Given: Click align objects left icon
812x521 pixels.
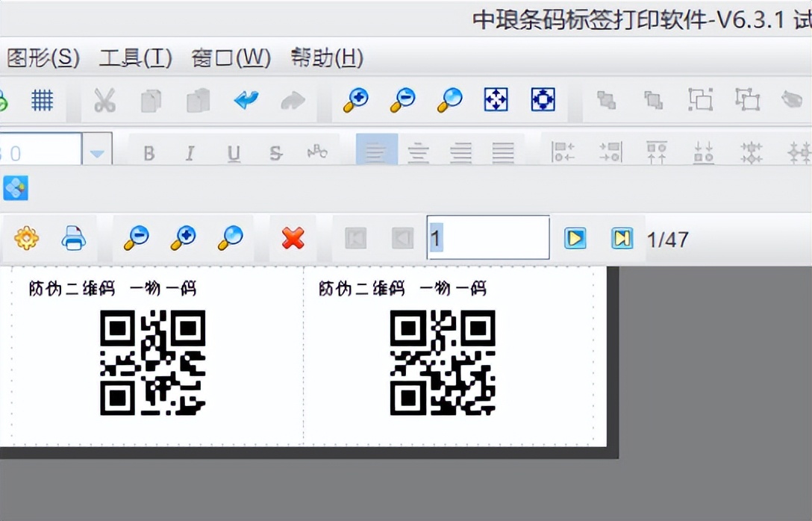Looking at the screenshot, I should (x=563, y=152).
